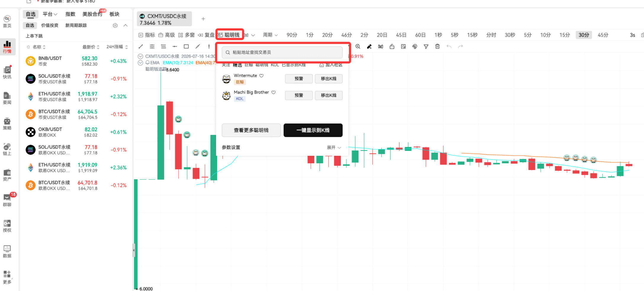Select the rectangle drawing tool
The height and width of the screenshot is (291, 644).
(186, 46)
